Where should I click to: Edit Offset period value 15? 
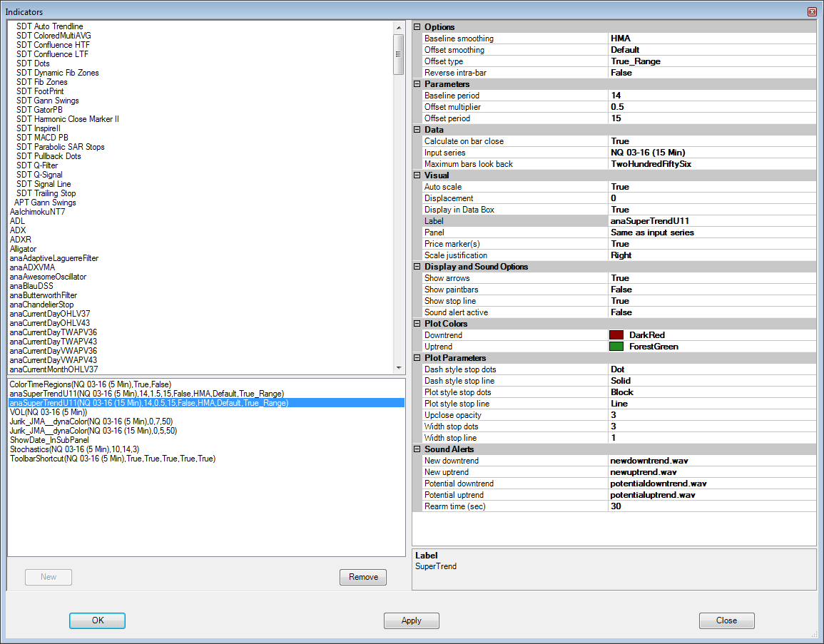tap(712, 118)
